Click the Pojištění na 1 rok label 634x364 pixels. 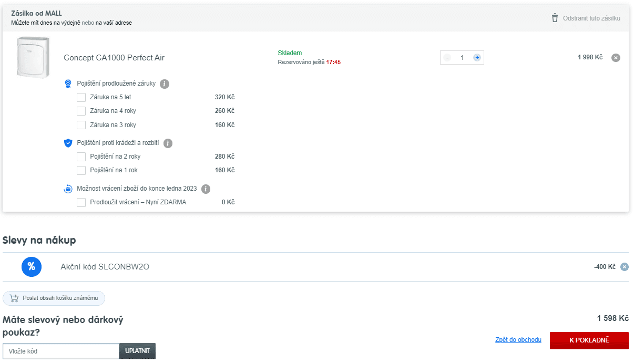tap(114, 170)
